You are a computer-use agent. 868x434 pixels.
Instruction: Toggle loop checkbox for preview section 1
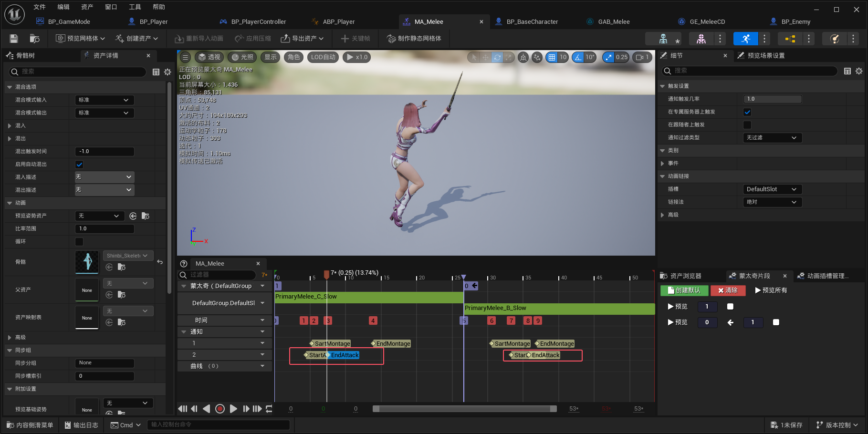point(730,307)
